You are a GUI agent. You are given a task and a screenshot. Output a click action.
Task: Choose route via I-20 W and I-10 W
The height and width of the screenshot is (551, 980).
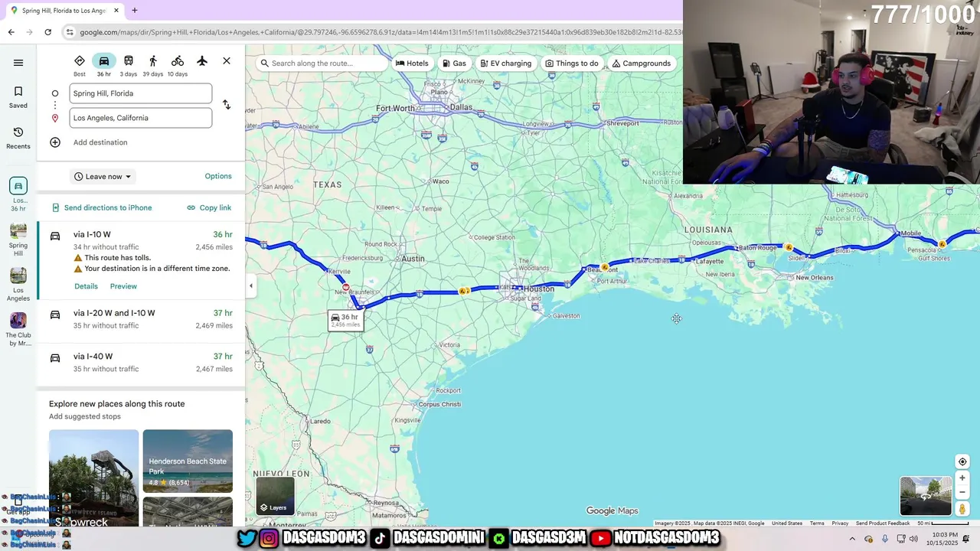141,319
